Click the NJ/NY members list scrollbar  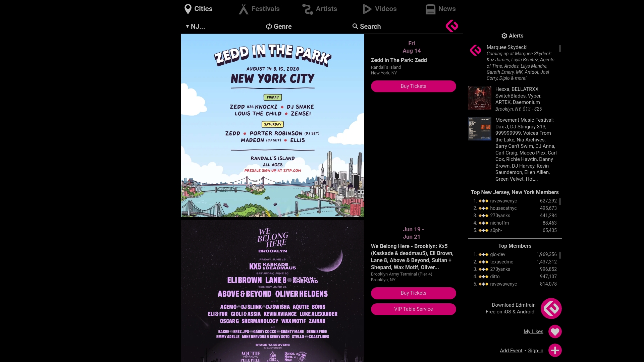[x=560, y=201]
